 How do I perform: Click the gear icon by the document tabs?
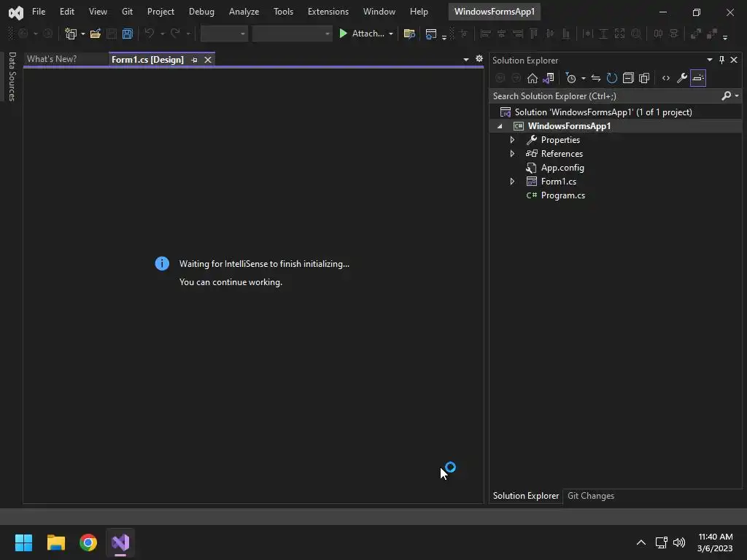pos(479,58)
